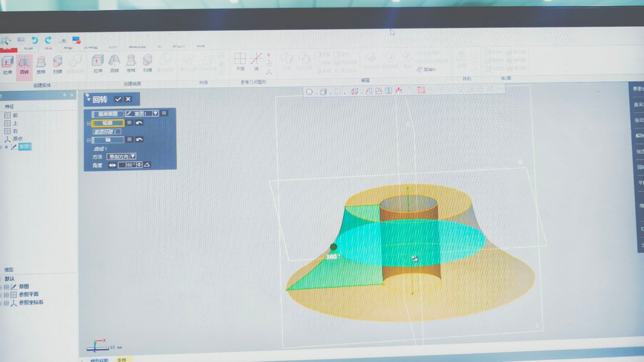This screenshot has height=362, width=644.
Task: Open the 单侧方向 method dropdown
Action: 133,156
